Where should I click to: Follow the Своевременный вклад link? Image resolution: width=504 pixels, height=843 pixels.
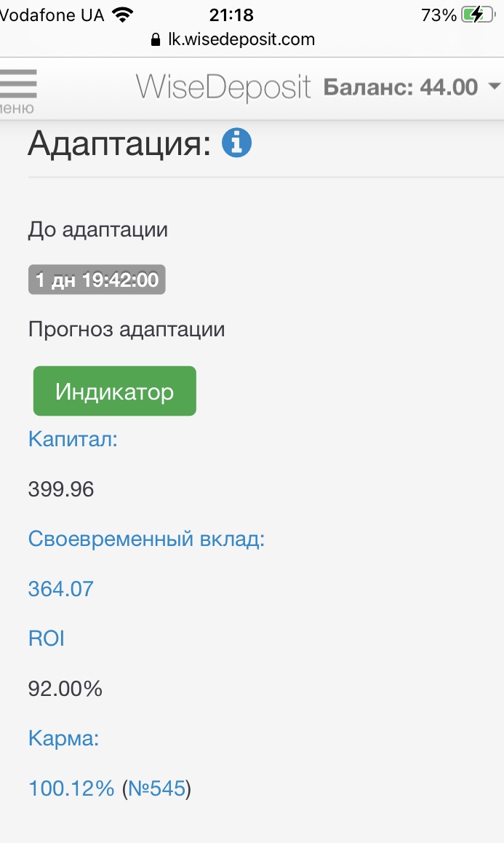click(146, 539)
